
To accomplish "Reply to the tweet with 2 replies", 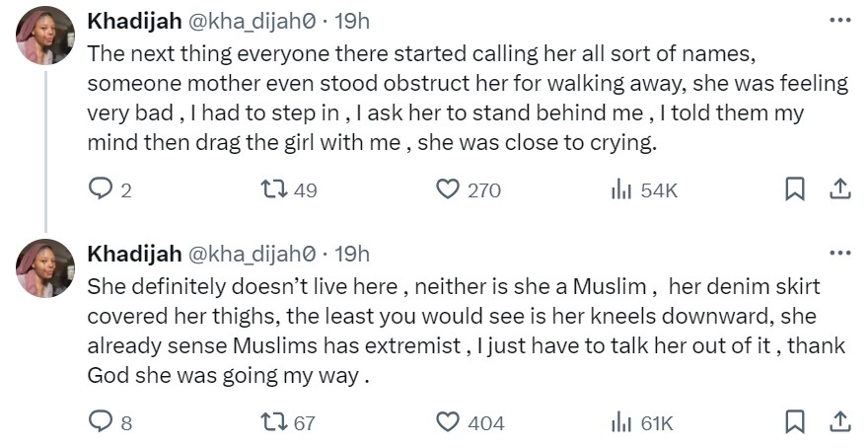I will point(101,190).
